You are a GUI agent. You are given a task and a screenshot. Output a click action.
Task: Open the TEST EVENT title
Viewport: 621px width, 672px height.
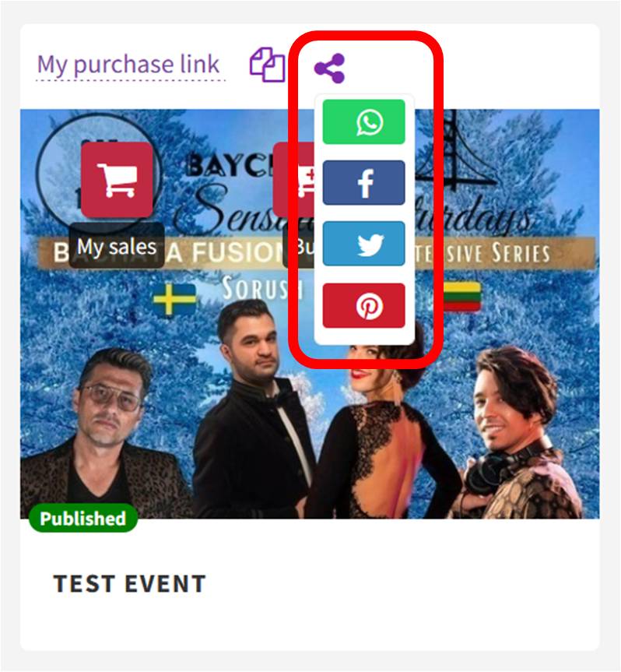click(130, 584)
